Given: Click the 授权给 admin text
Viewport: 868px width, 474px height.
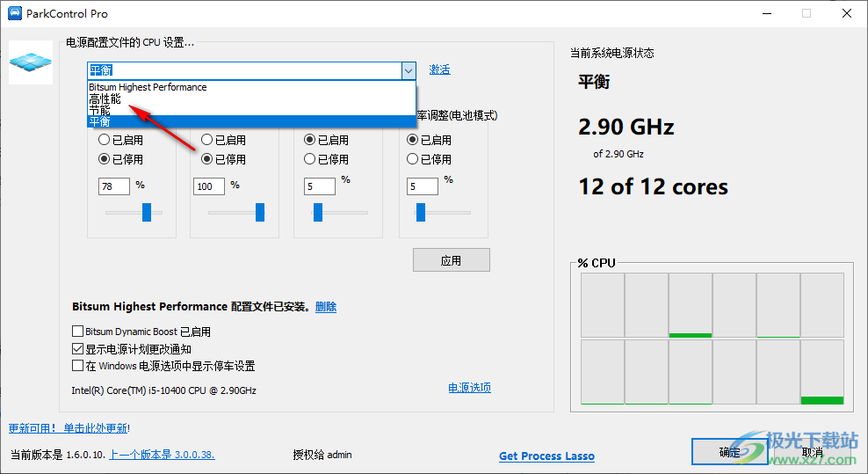Looking at the screenshot, I should tap(322, 455).
